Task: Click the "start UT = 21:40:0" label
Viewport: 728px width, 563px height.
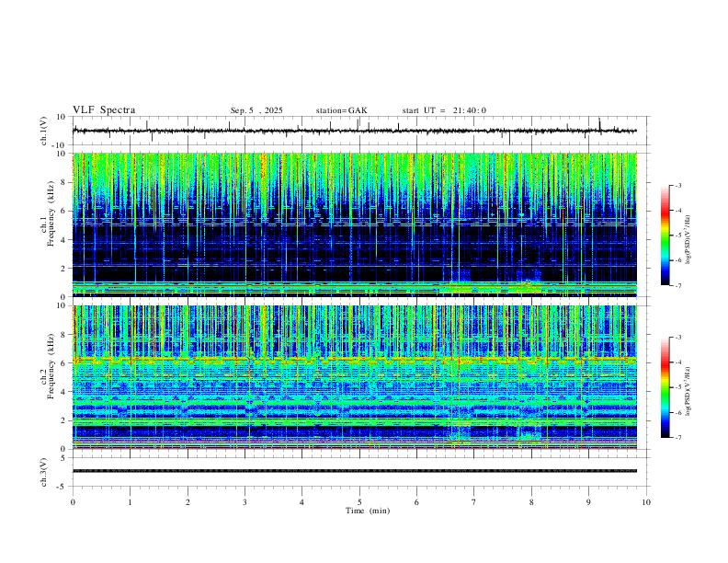Action: [444, 110]
